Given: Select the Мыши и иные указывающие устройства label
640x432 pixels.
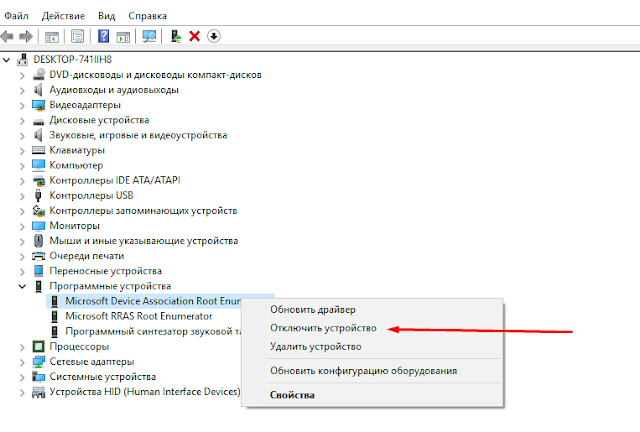Looking at the screenshot, I should [144, 241].
